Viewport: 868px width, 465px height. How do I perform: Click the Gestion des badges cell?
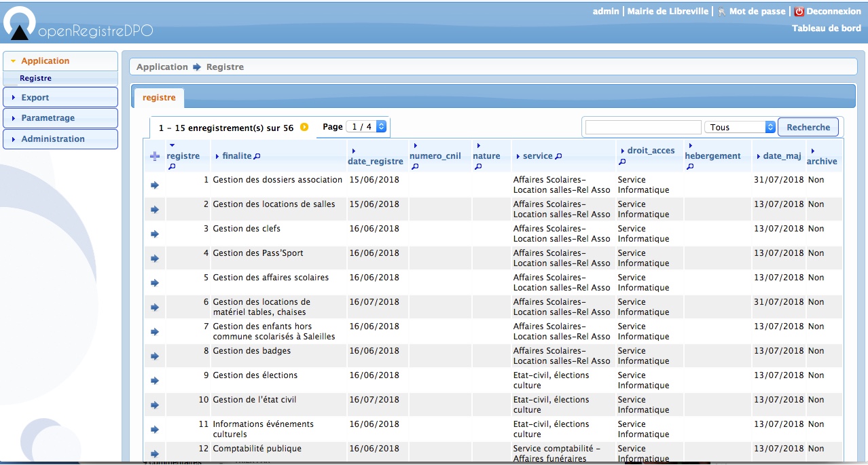(x=252, y=351)
